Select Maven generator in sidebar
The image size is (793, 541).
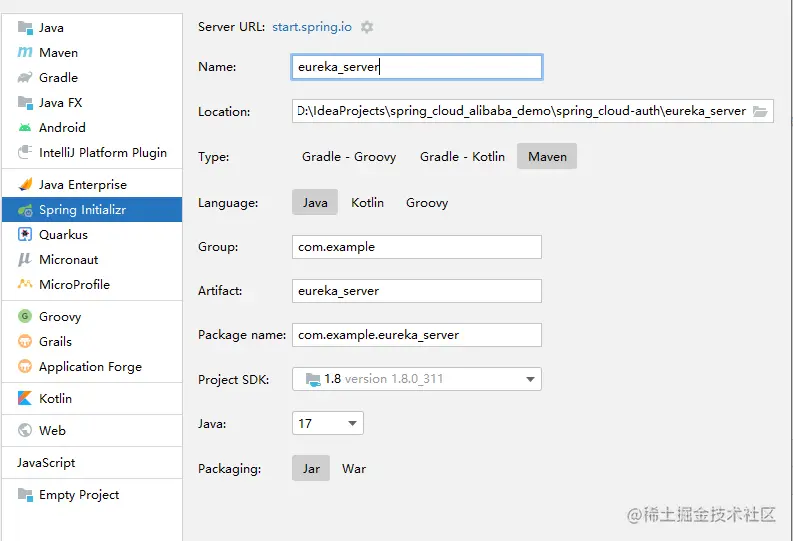(59, 53)
